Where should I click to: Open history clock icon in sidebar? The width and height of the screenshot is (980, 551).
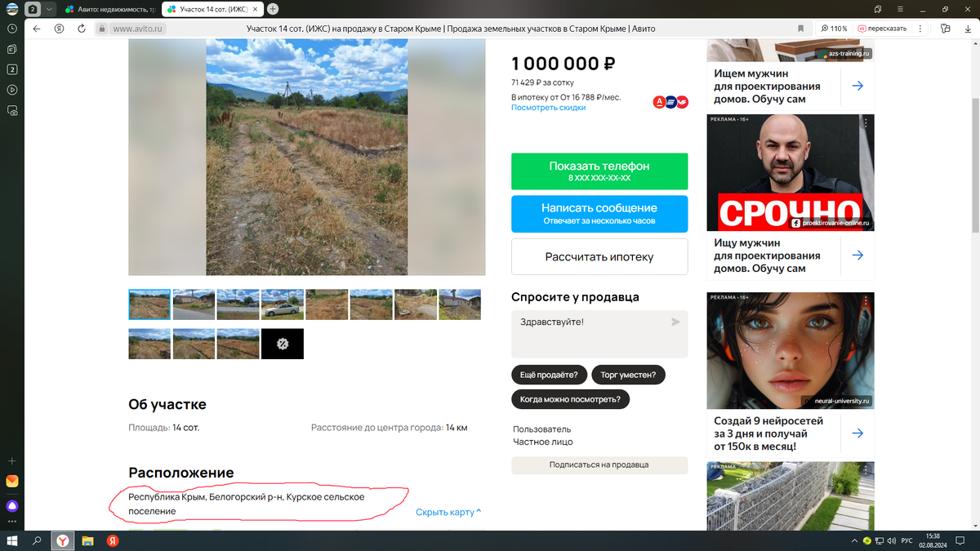[12, 28]
